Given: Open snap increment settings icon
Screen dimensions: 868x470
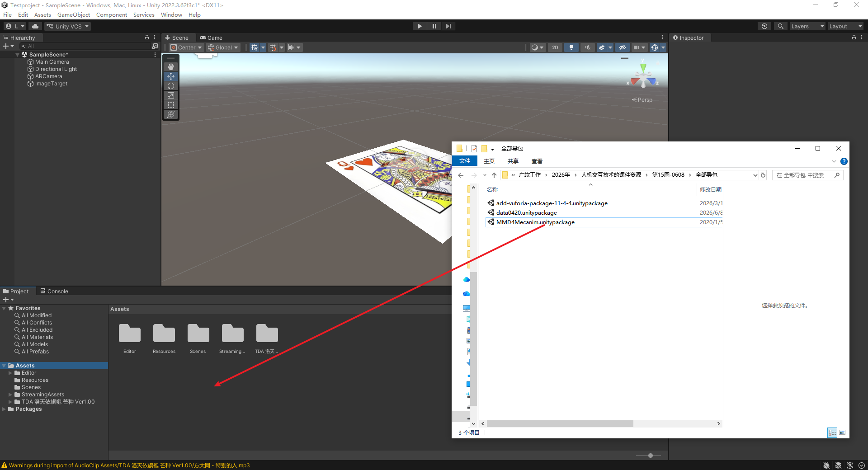Looking at the screenshot, I should (x=291, y=47).
